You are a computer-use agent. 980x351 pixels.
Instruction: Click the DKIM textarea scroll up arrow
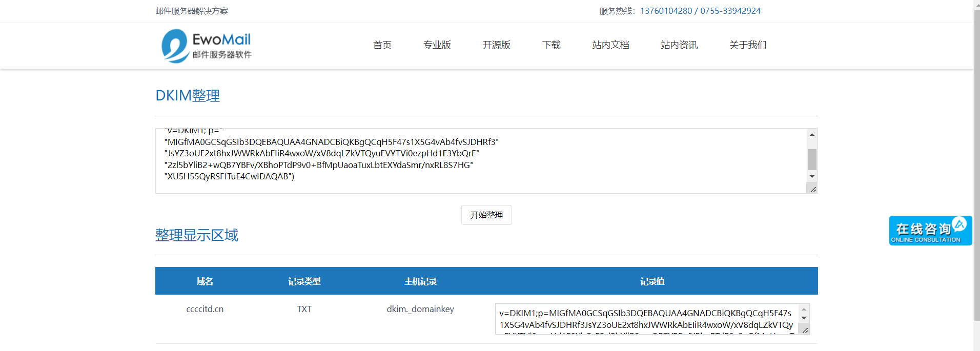tap(812, 134)
